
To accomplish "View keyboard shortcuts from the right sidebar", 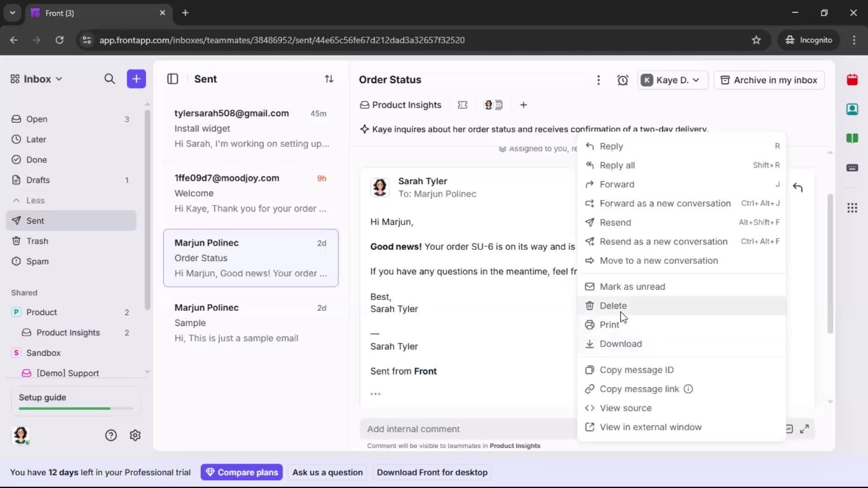I will coord(853,168).
